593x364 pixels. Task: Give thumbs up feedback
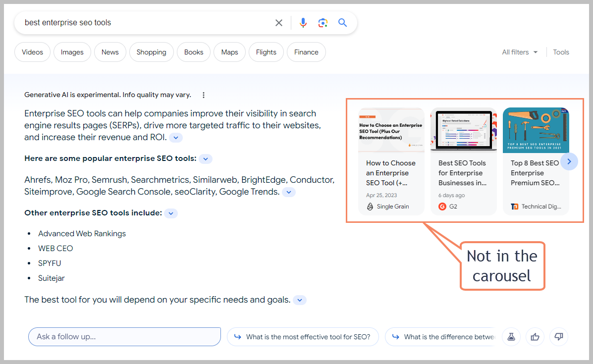click(x=535, y=337)
